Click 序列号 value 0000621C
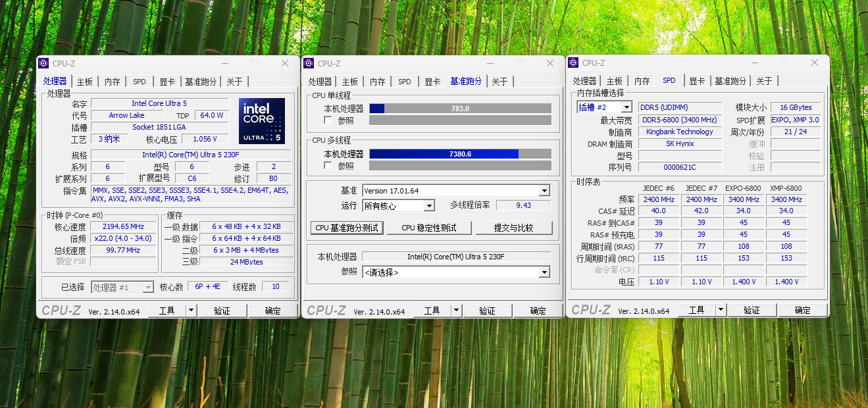 pyautogui.click(x=680, y=167)
